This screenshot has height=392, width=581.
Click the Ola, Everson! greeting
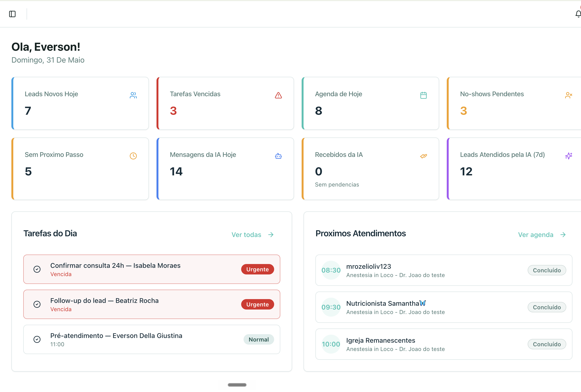(x=46, y=47)
